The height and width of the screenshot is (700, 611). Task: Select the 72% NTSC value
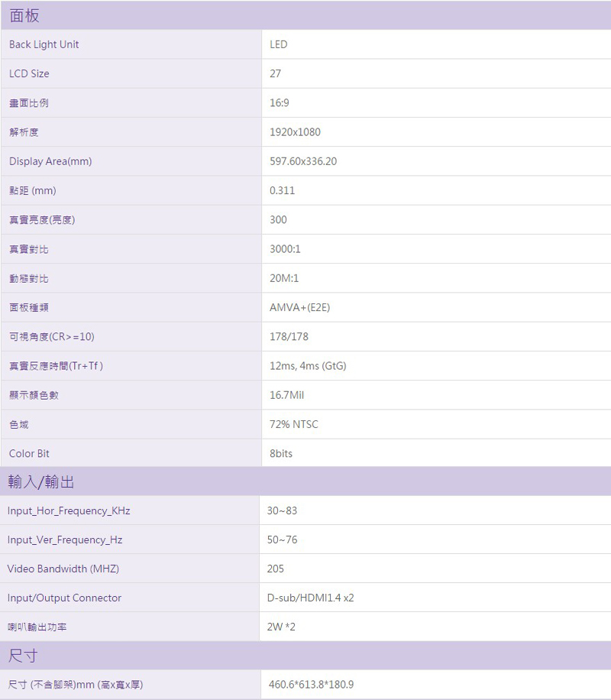[294, 424]
